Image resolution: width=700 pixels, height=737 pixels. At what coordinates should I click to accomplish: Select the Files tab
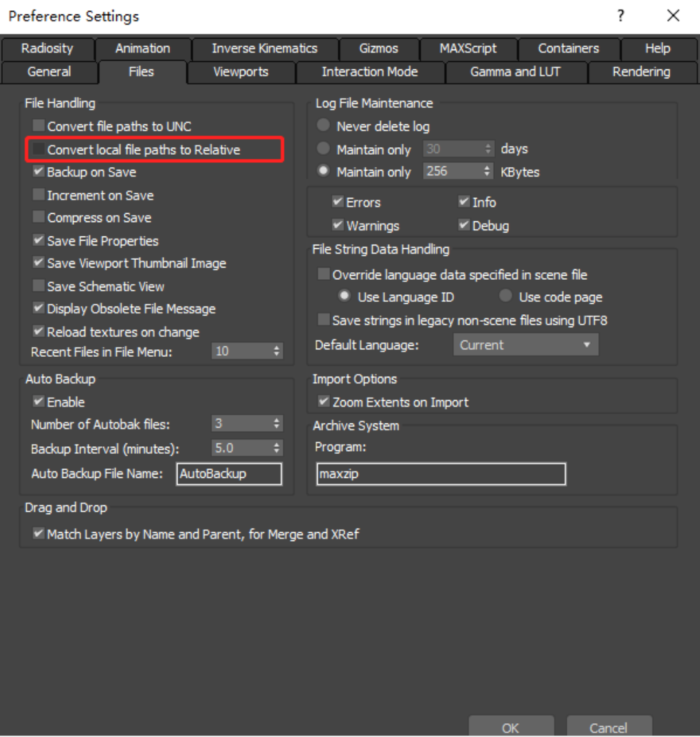click(142, 72)
